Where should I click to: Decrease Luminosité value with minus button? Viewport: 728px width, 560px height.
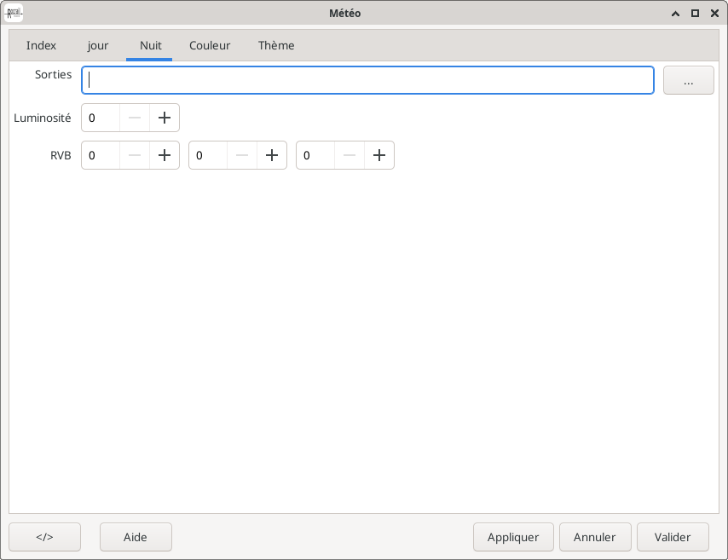pyautogui.click(x=135, y=118)
